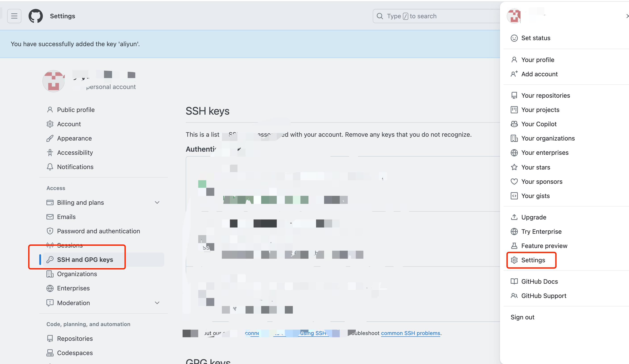
Task: Click the Codespaces icon in sidebar
Action: [x=50, y=353]
